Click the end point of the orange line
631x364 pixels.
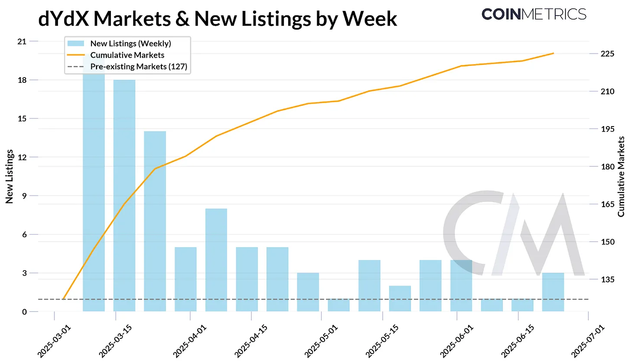click(553, 53)
